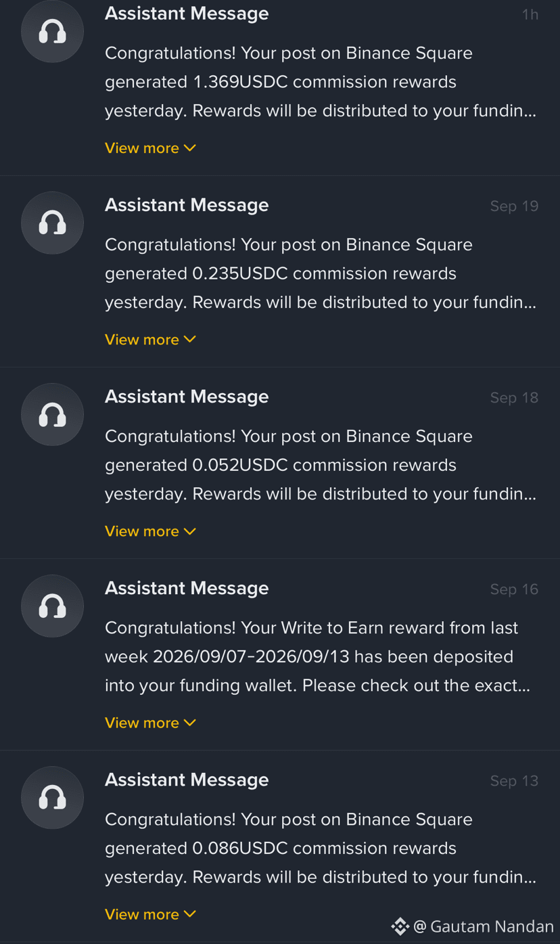Tap the headset avatar of Sep 16 message
Screen dimensions: 560x944
coord(52,606)
